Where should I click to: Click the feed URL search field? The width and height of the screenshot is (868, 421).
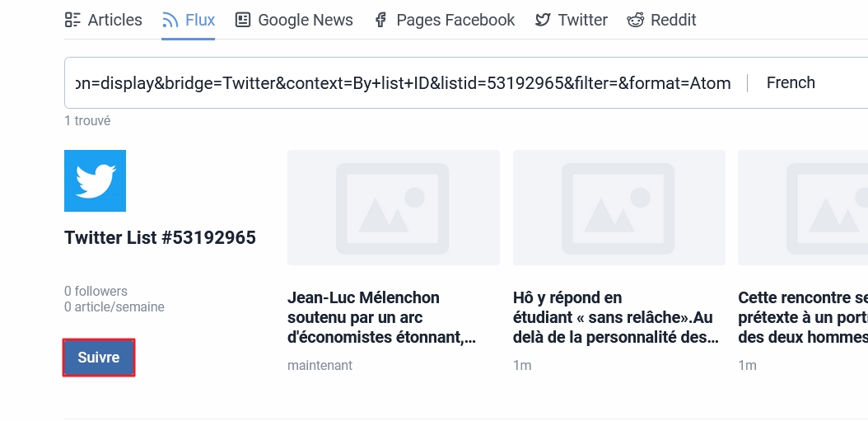(404, 83)
